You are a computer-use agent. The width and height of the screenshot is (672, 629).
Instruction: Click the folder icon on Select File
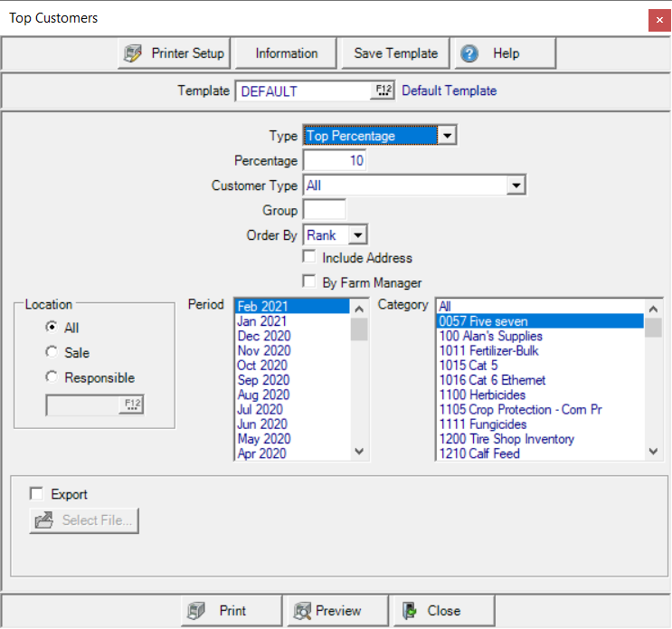pos(43,520)
